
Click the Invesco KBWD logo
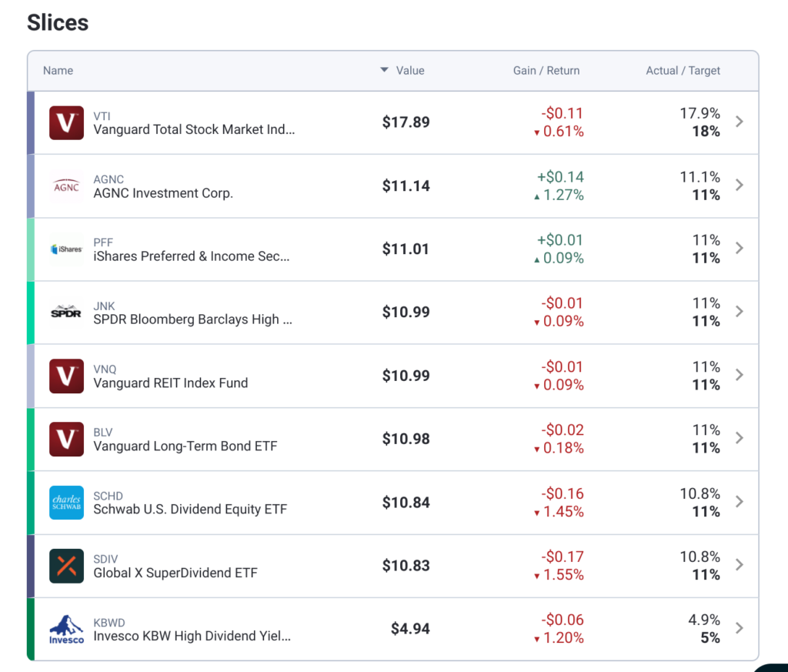pos(66,629)
